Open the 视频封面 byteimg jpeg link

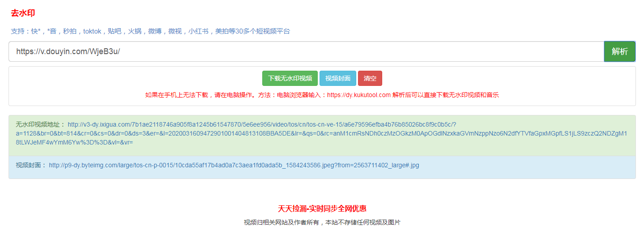[234, 165]
